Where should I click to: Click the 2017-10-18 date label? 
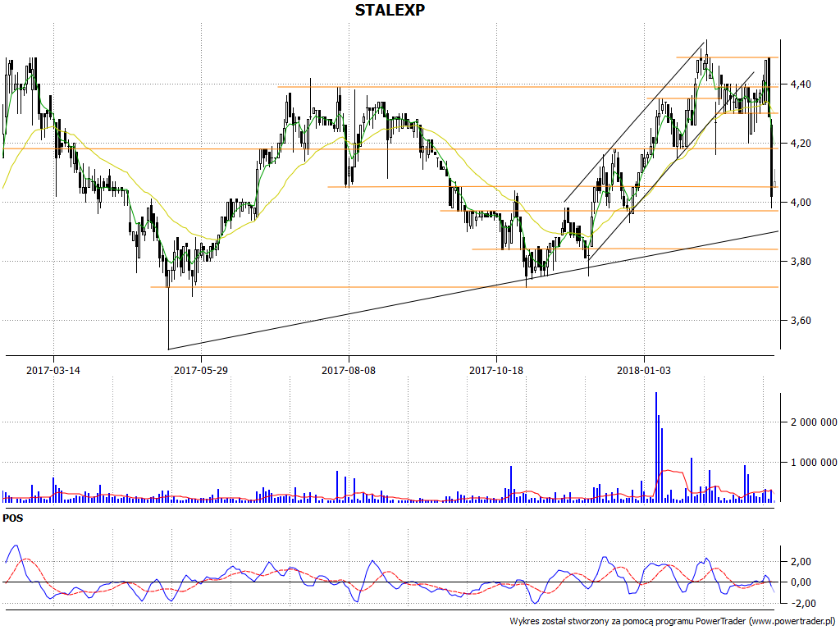[496, 370]
